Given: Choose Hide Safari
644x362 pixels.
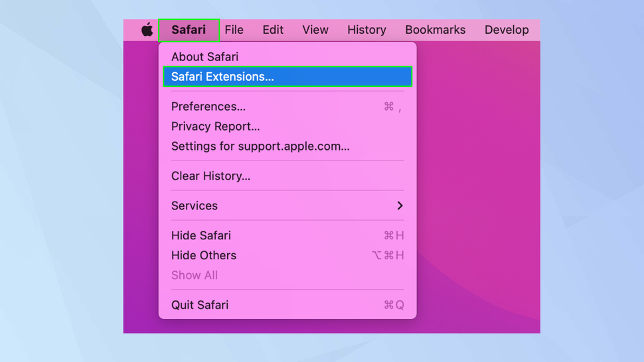Looking at the screenshot, I should point(287,235).
